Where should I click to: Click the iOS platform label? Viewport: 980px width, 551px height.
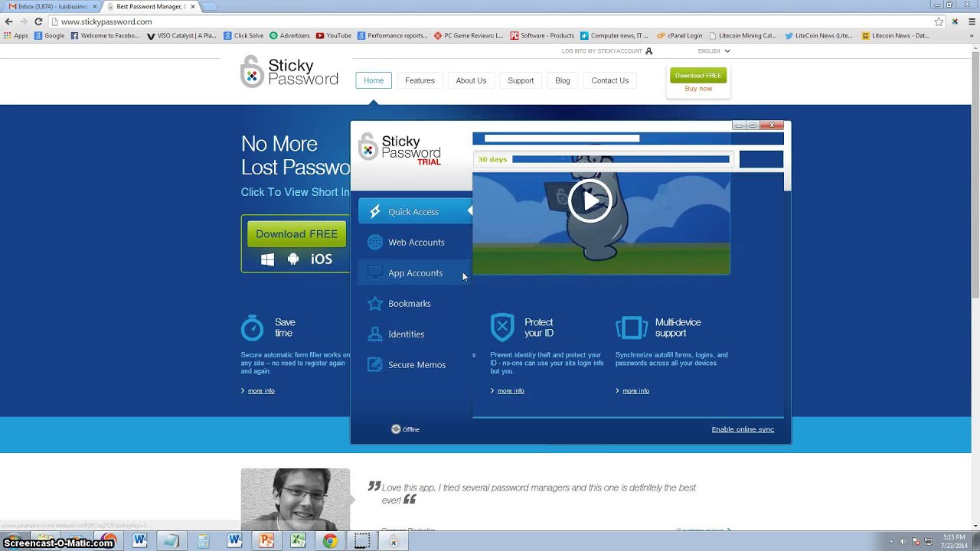tap(322, 259)
